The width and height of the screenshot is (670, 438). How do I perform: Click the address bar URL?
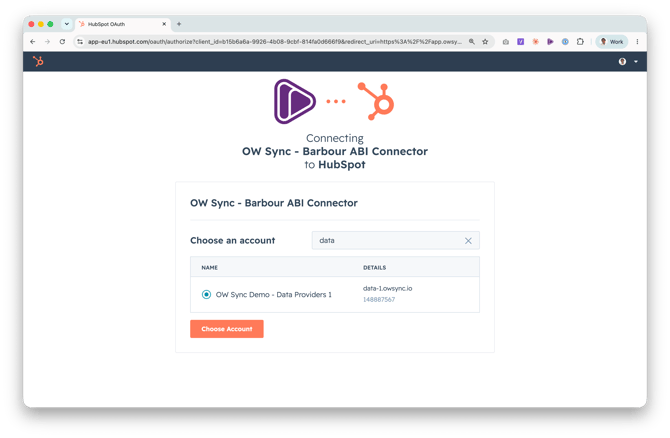coord(275,41)
